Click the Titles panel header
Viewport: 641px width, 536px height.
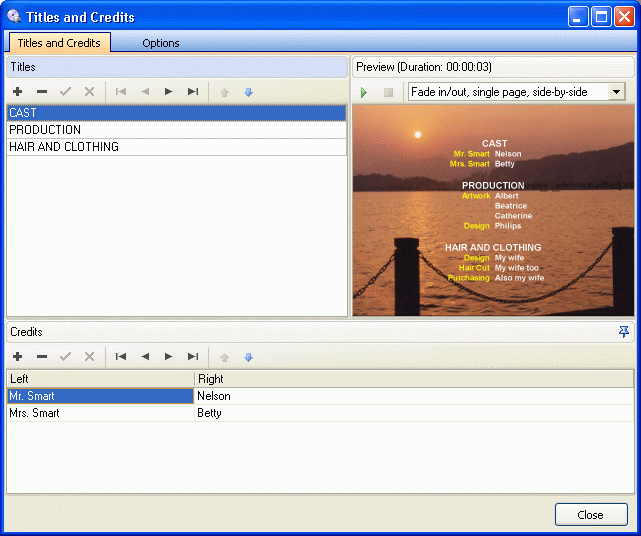pos(177,67)
